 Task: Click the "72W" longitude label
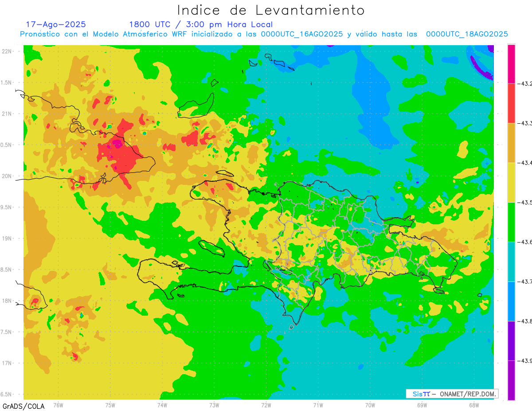click(266, 404)
